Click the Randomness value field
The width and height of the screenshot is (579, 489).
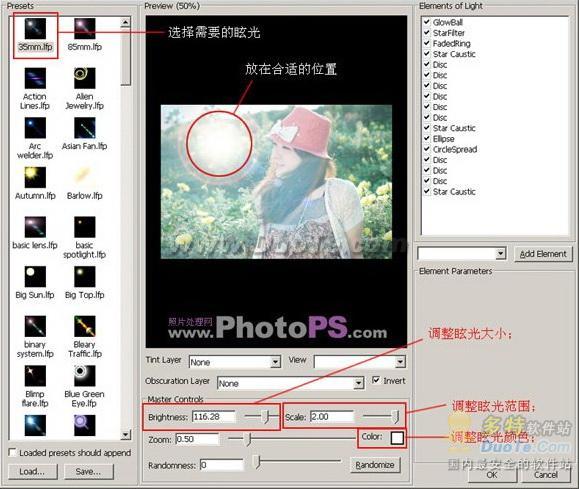click(x=222, y=465)
